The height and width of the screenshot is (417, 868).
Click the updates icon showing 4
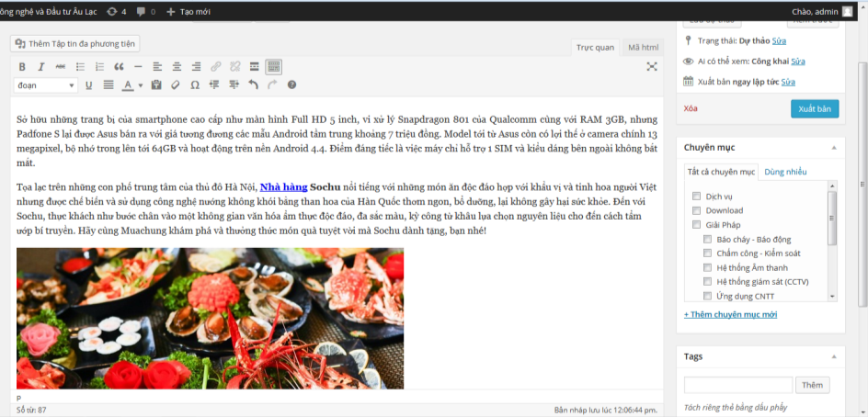point(116,12)
